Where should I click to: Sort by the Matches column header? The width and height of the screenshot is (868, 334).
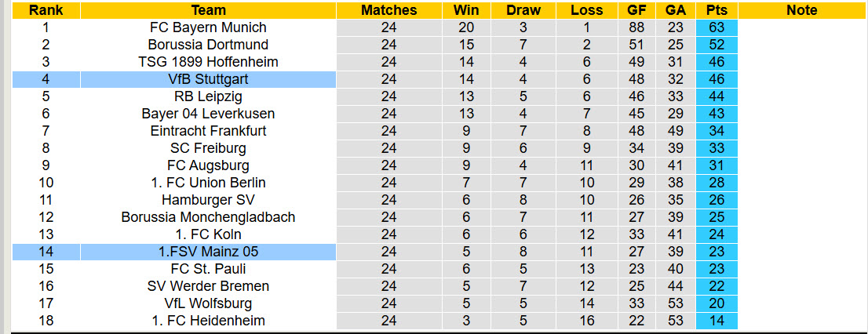point(388,10)
